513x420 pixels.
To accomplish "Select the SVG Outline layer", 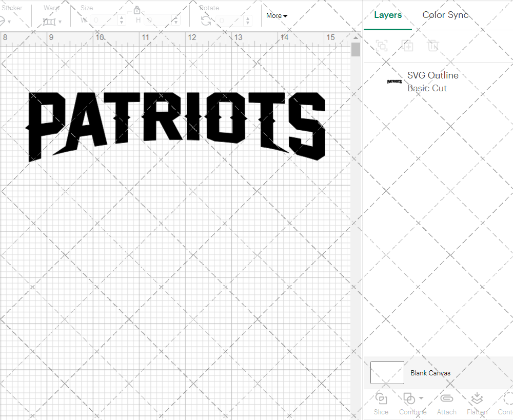I will [x=432, y=82].
